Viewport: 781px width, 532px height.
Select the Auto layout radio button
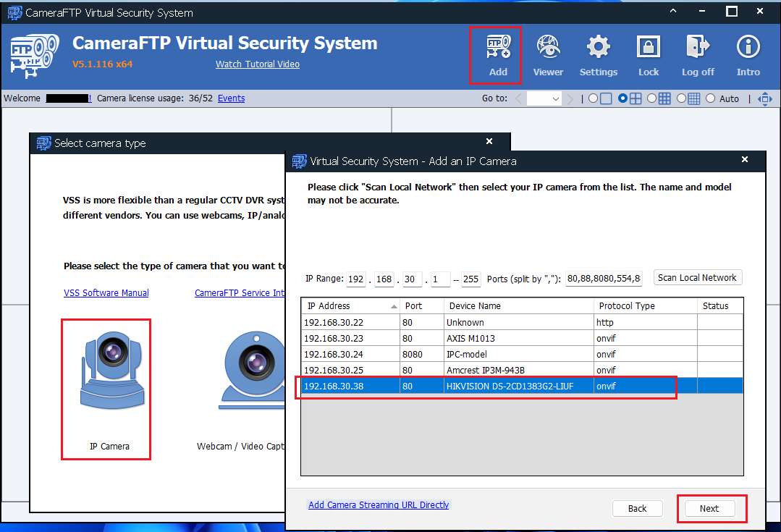point(710,98)
